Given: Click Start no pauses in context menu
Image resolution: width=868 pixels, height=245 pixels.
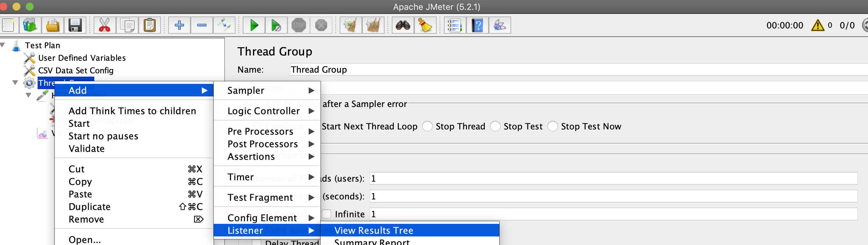Looking at the screenshot, I should coord(134,136).
